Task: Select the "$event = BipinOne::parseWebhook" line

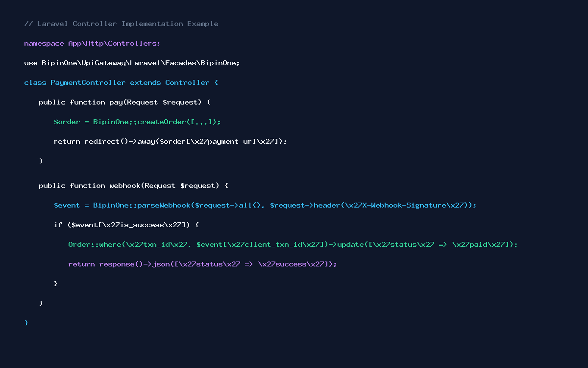Action: tap(265, 205)
